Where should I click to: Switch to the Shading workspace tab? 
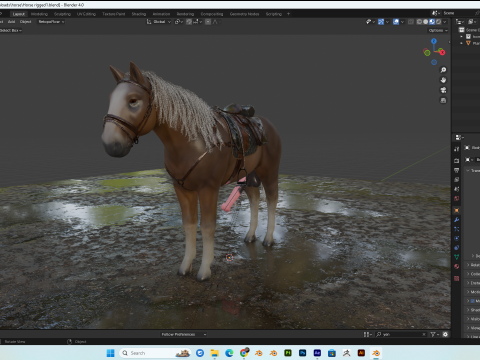click(x=139, y=14)
